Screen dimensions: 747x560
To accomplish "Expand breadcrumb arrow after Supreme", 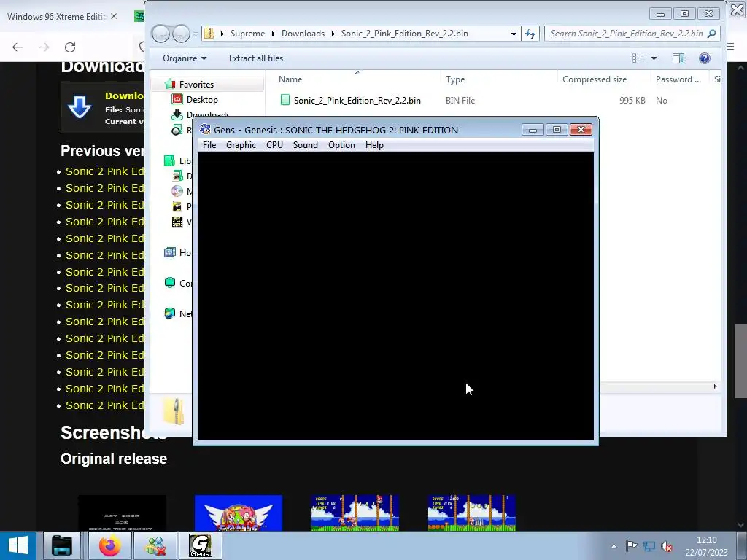I will point(273,34).
